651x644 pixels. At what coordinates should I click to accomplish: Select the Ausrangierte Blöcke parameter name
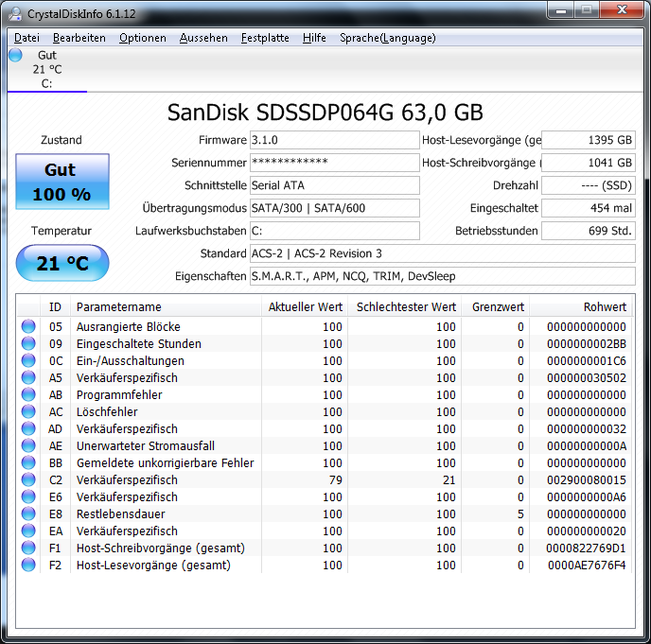point(129,327)
